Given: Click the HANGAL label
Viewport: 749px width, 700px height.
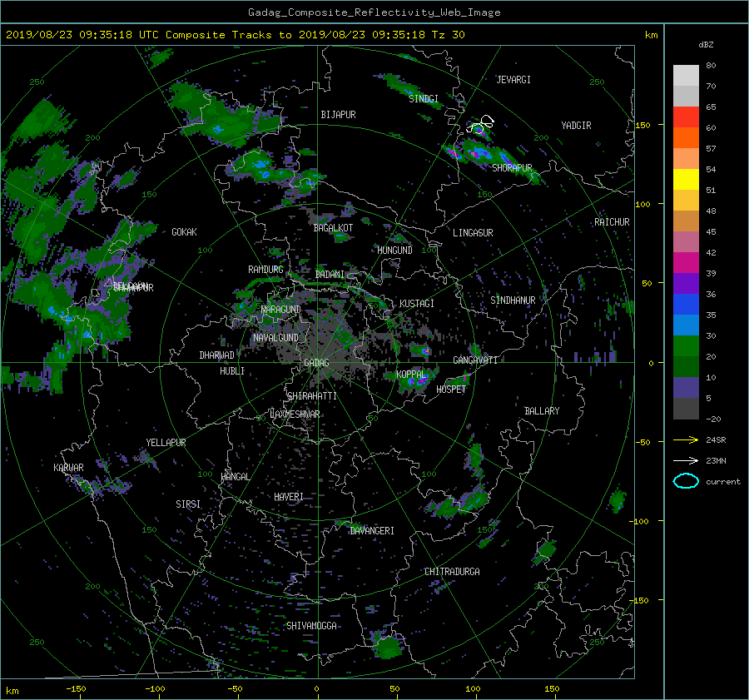Looking at the screenshot, I should (235, 477).
